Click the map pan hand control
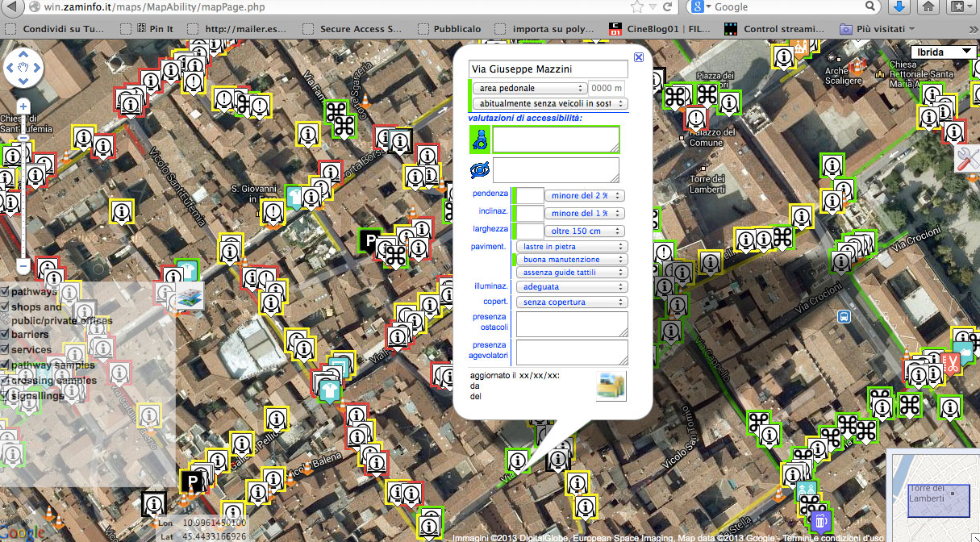The width and height of the screenshot is (980, 542). coord(23,68)
